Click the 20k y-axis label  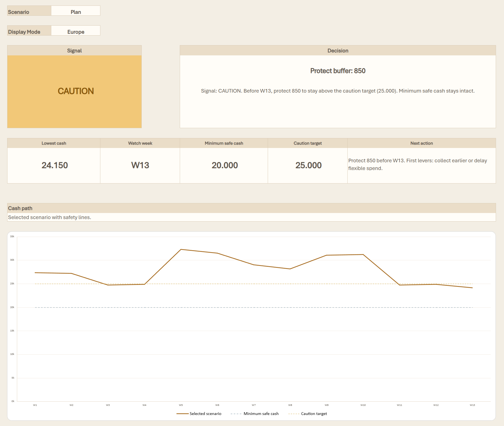(12, 307)
